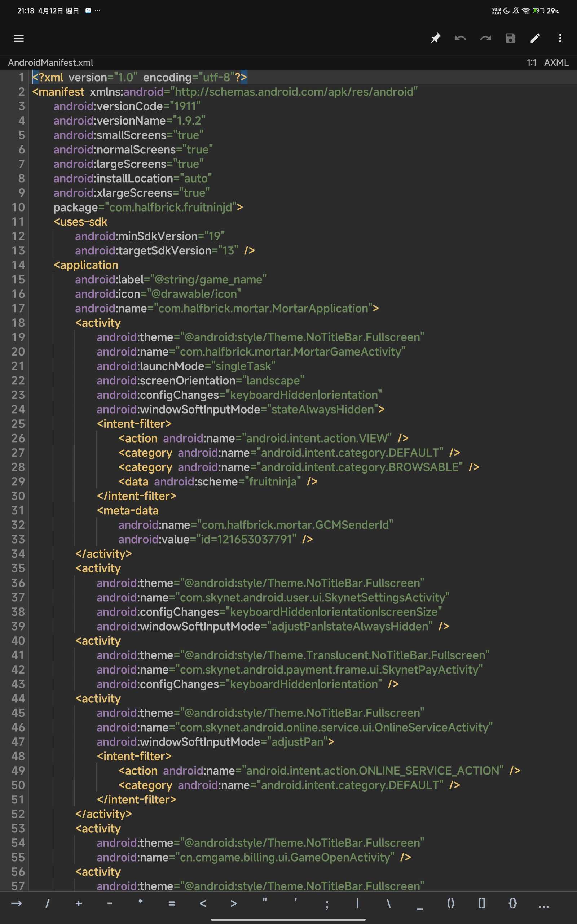Tap the equals sign shortcut key
The height and width of the screenshot is (924, 577).
[171, 903]
